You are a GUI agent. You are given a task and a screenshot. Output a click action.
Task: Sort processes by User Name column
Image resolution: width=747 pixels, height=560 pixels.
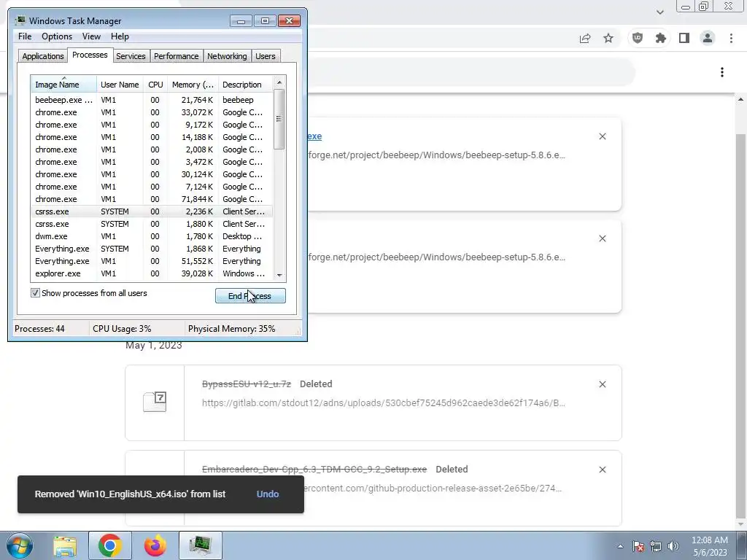120,85
